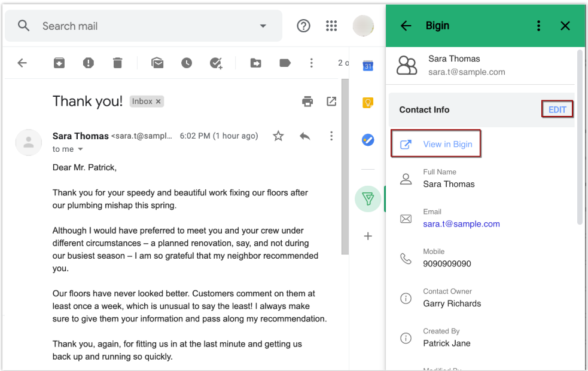This screenshot has height=371, width=588.
Task: Click the email message scrollbar
Action: [345, 167]
